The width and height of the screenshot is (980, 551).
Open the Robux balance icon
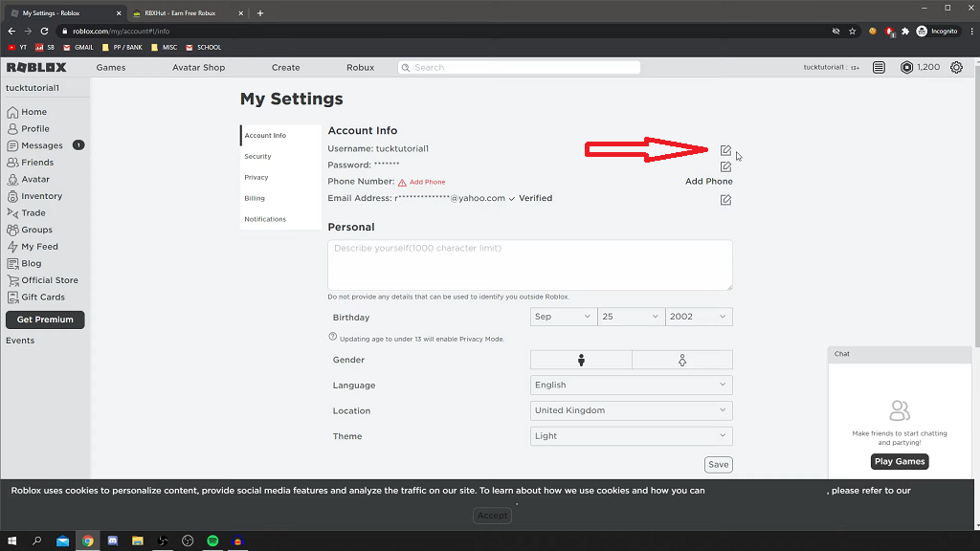[x=906, y=68]
